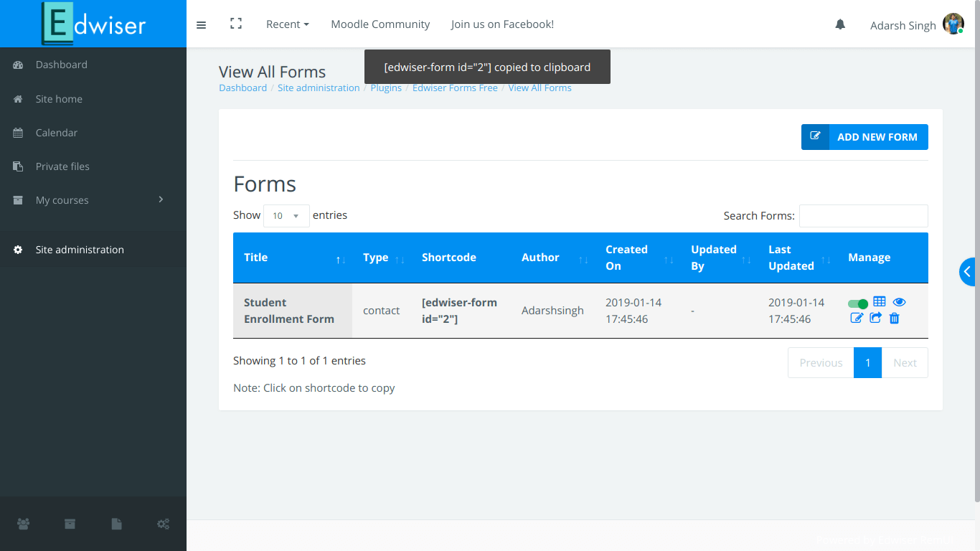Sort table by Last Updated column
This screenshot has width=980, height=551.
coord(797,258)
